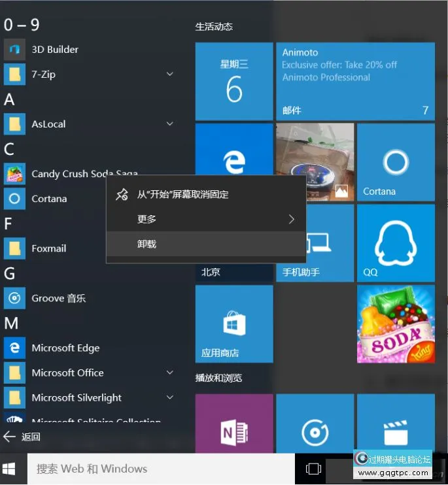
Task: Click the back arrow icon beside 返回
Action: pyautogui.click(x=9, y=437)
